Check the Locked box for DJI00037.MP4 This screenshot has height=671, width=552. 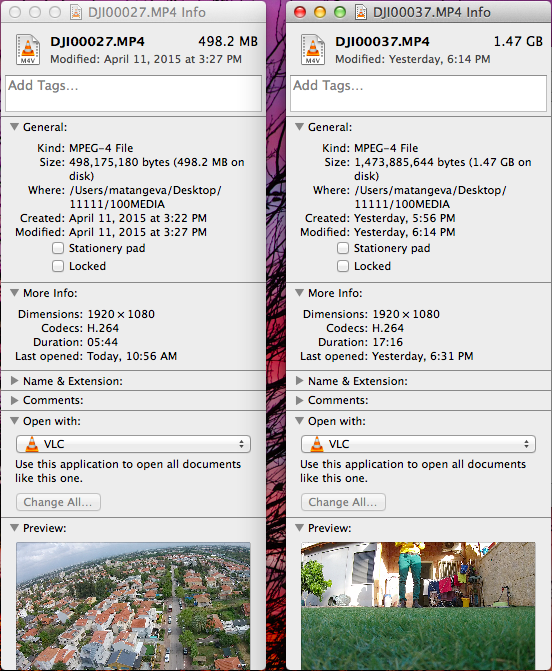[x=343, y=266]
